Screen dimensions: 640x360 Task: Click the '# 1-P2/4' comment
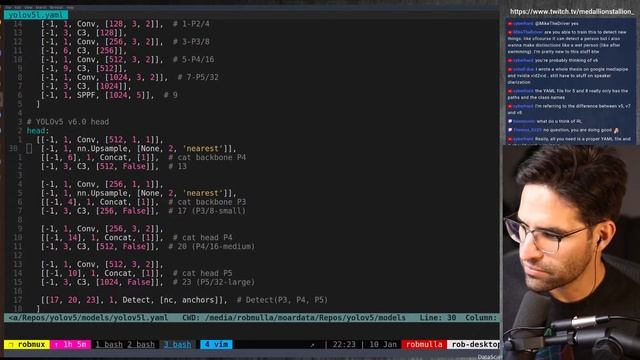[x=191, y=24]
